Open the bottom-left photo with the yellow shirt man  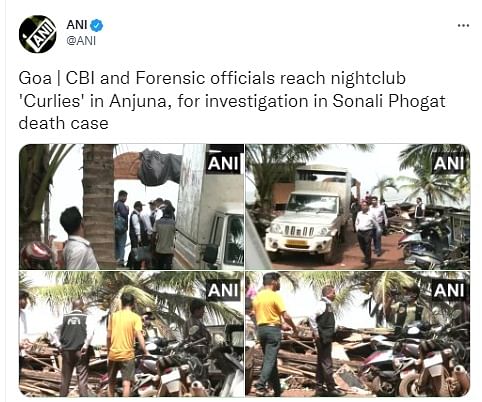131,334
